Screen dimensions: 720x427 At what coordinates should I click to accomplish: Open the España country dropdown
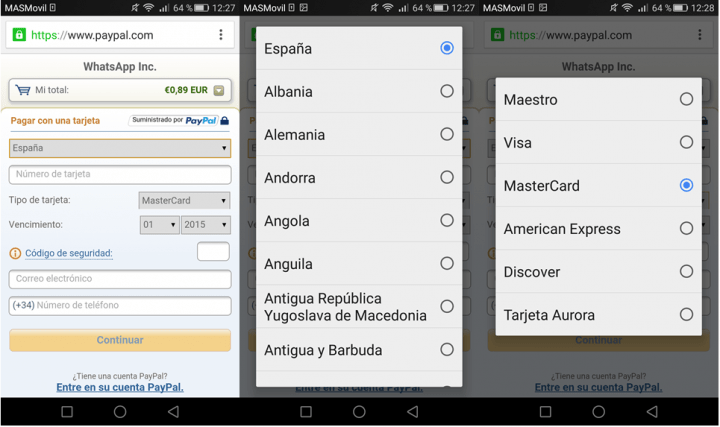(x=120, y=148)
